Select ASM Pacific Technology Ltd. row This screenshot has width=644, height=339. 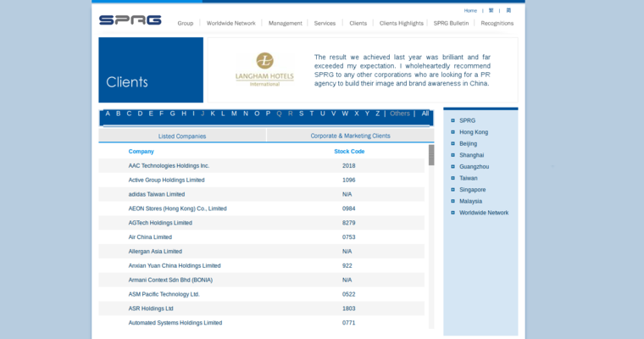(x=262, y=294)
